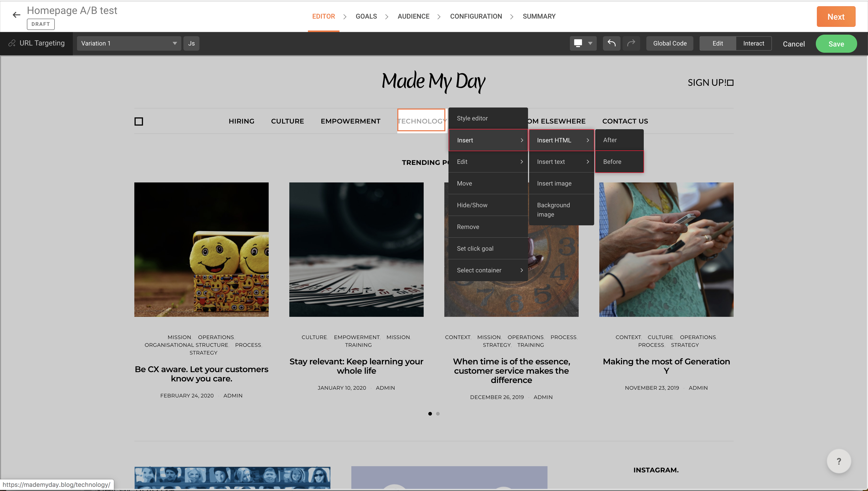Open the desktop device preview selector
The width and height of the screenshot is (868, 491).
point(583,43)
